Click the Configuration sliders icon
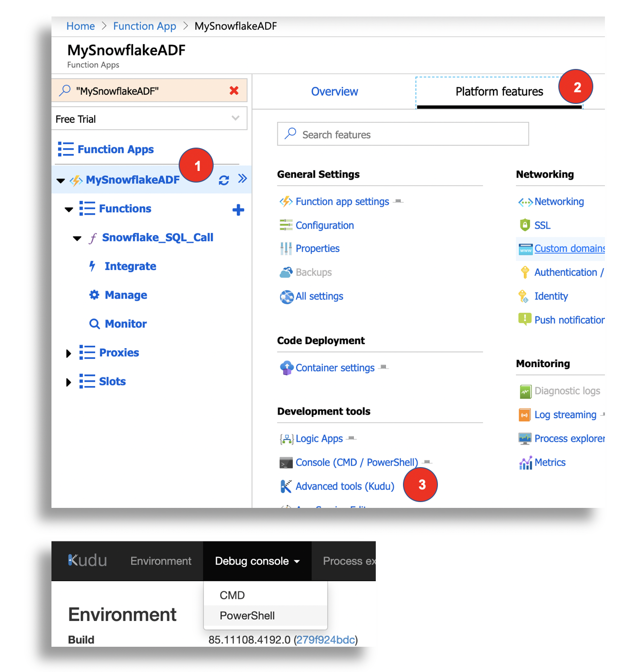 pyautogui.click(x=286, y=225)
